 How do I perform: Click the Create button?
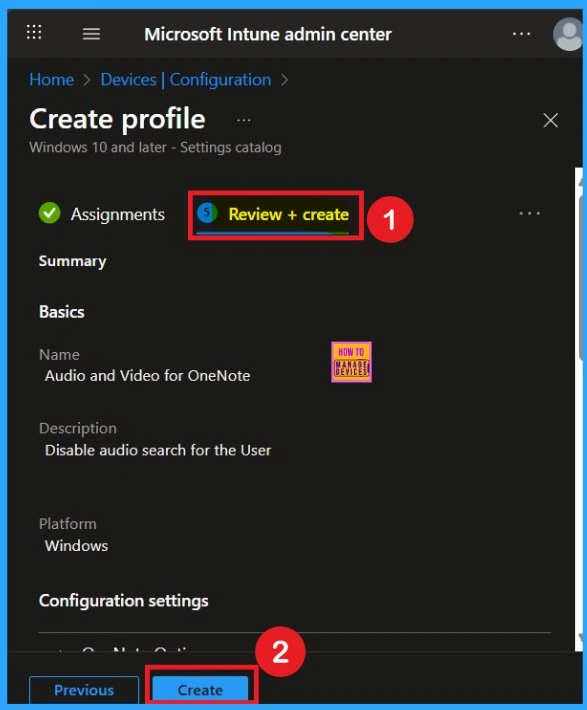[200, 690]
